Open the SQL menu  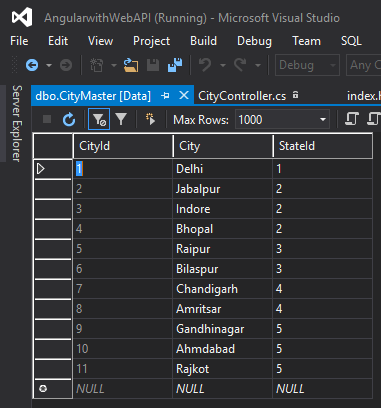tap(351, 41)
